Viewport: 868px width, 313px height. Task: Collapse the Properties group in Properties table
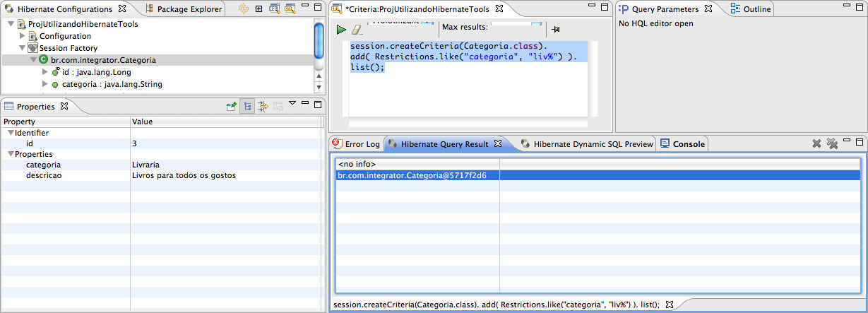click(x=11, y=153)
